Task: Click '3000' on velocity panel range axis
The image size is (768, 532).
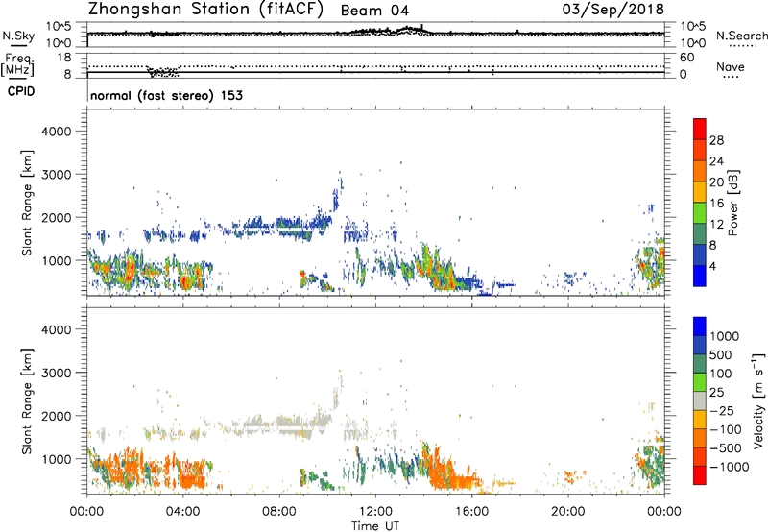Action: point(56,373)
